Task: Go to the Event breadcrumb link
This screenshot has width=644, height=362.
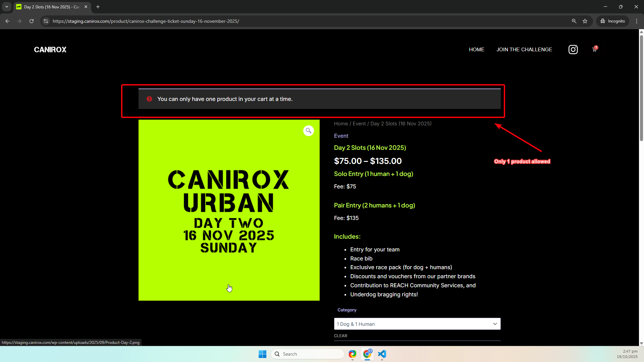Action: click(359, 124)
